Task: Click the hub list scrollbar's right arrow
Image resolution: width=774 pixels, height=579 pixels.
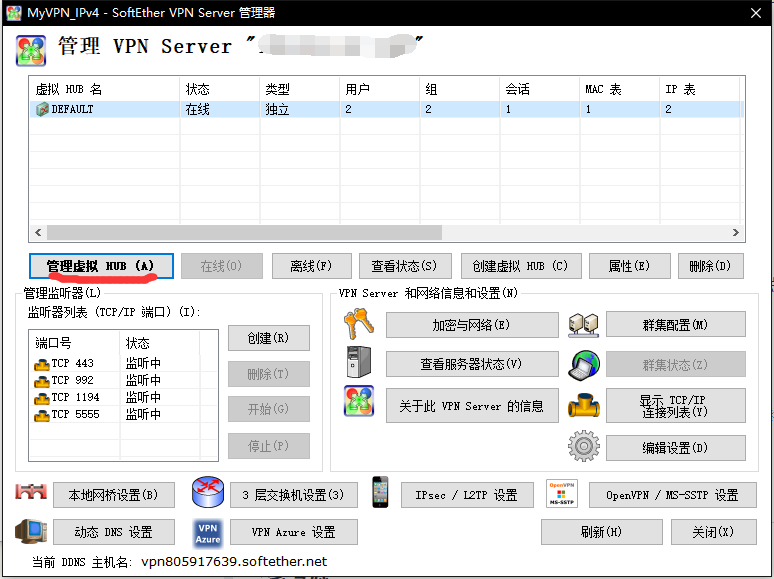Action: tap(735, 232)
